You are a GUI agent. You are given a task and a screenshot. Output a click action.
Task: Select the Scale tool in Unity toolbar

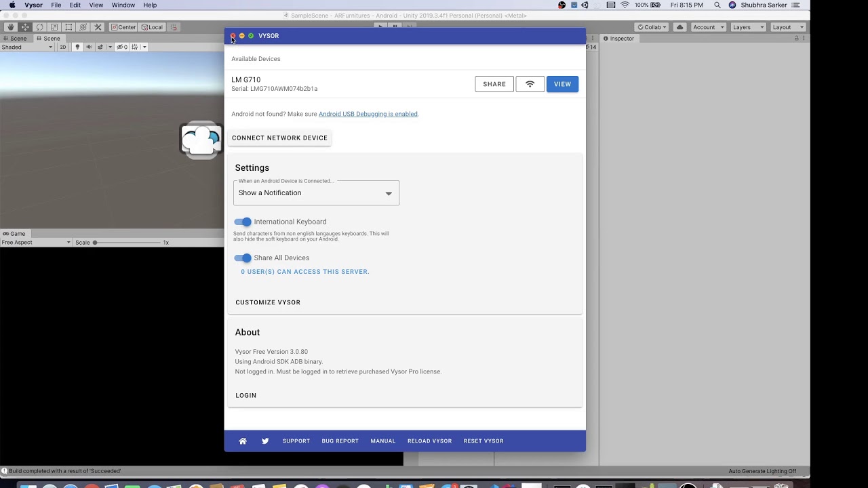pyautogui.click(x=54, y=27)
